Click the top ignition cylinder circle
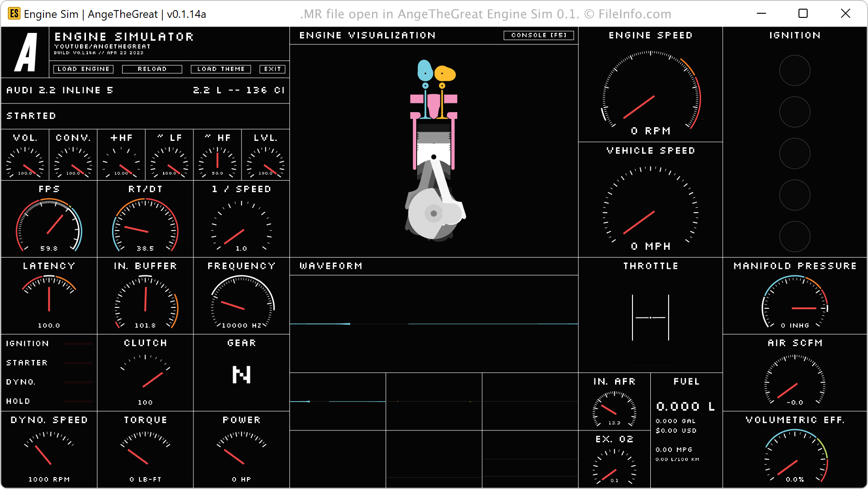The height and width of the screenshot is (489, 868). point(794,70)
